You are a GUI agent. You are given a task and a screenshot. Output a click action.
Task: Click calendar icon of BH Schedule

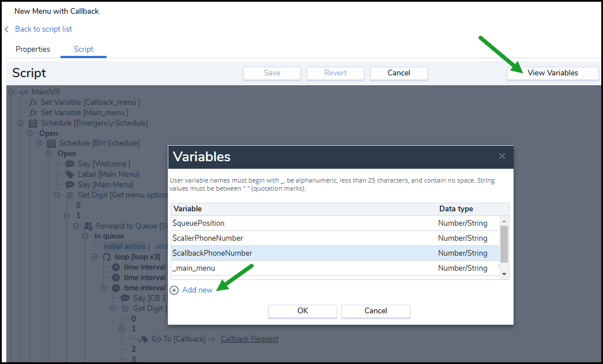(x=51, y=143)
